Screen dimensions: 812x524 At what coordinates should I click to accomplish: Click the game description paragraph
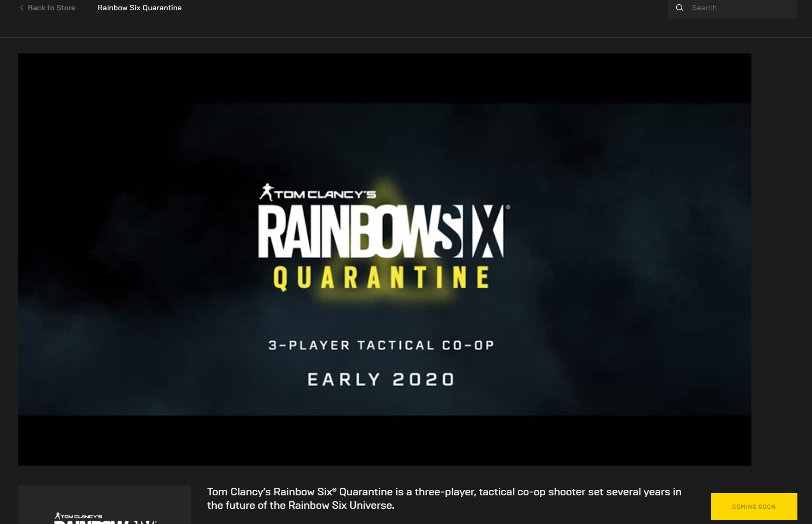[444, 498]
